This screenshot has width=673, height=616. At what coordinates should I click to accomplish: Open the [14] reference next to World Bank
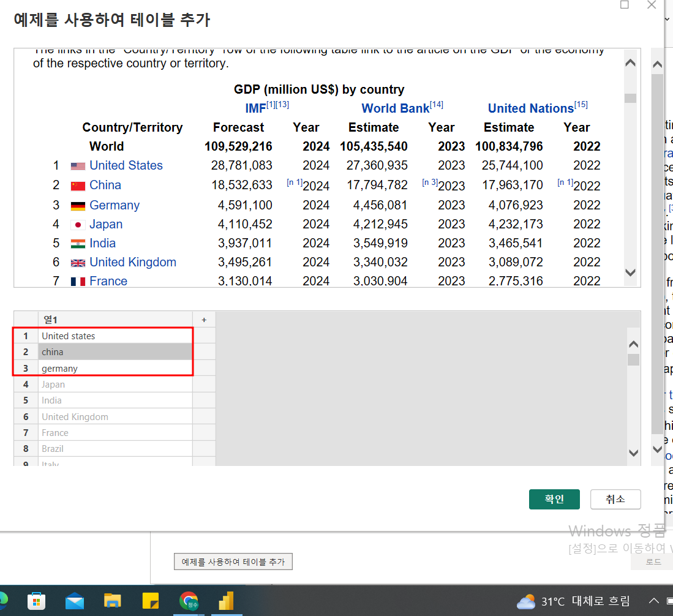tap(437, 104)
